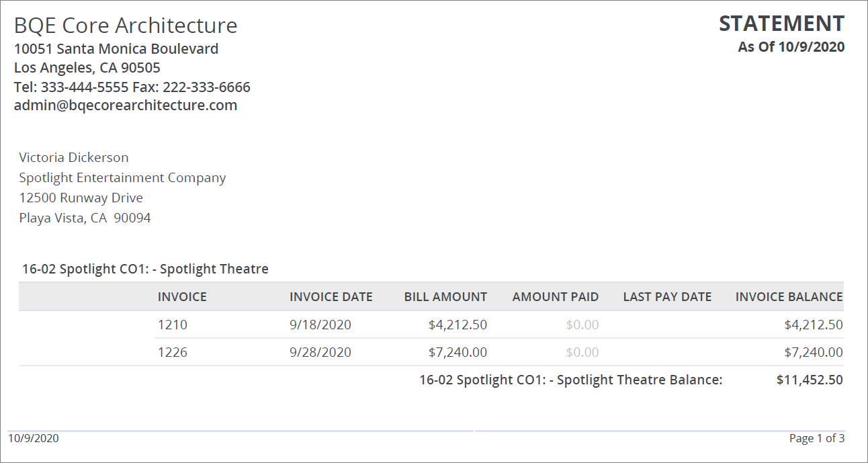The image size is (868, 463).
Task: Sort by the AMOUNT PAID column header
Action: coord(556,296)
